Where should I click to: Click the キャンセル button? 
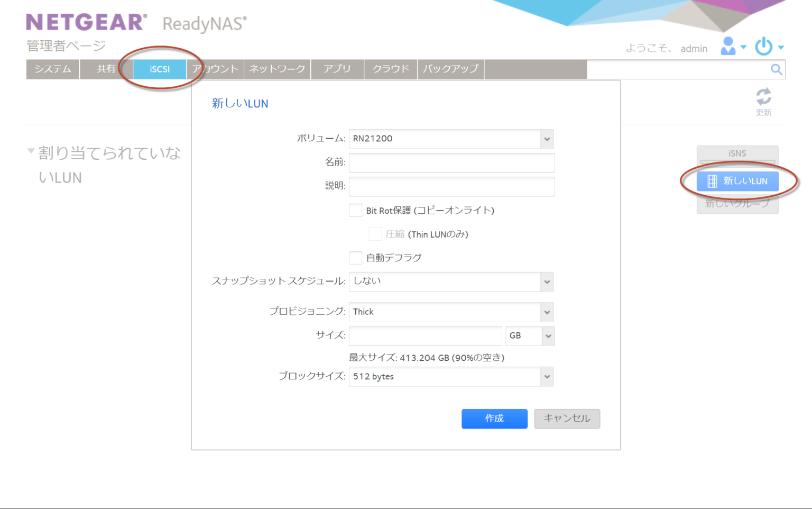pyautogui.click(x=567, y=419)
